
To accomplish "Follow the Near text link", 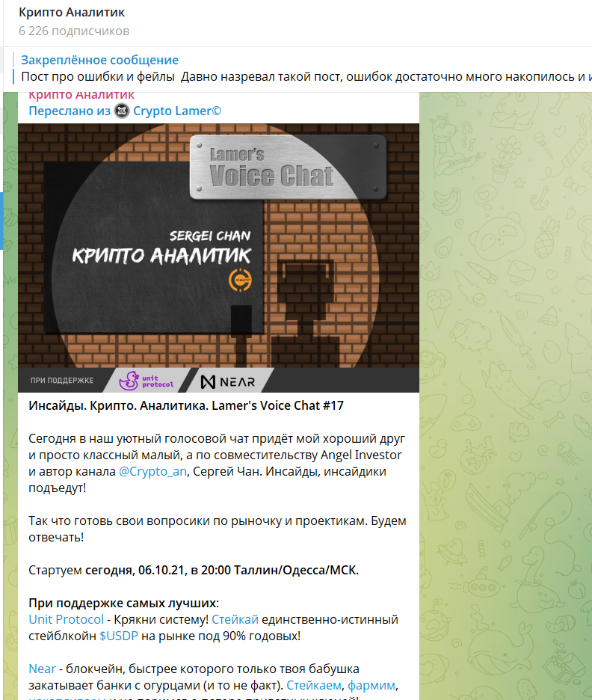I will click(43, 669).
